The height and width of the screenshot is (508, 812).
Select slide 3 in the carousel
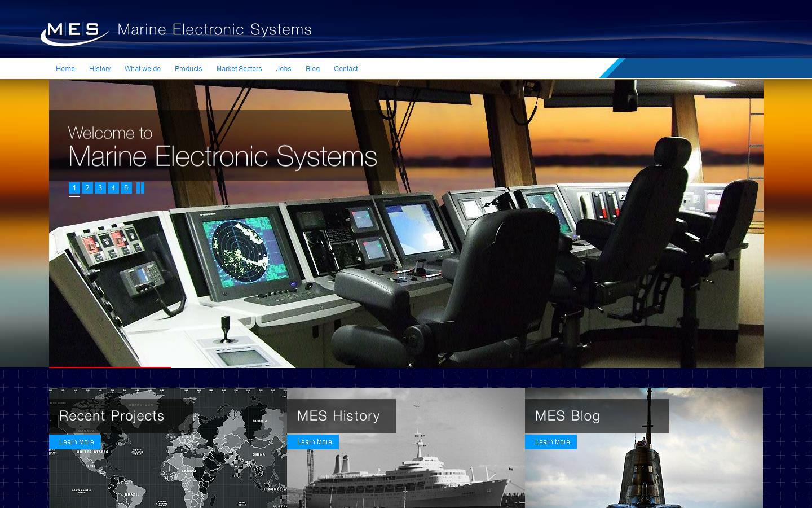pyautogui.click(x=100, y=188)
